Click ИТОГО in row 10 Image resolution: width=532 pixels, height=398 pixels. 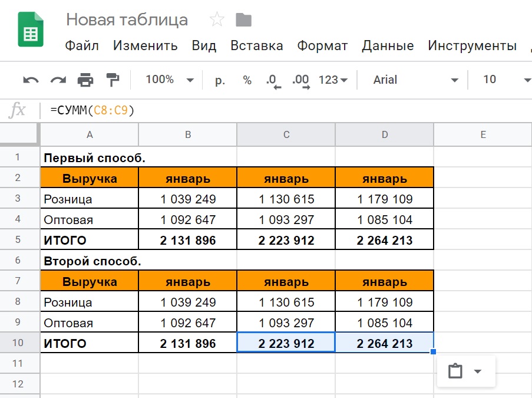[x=90, y=343]
